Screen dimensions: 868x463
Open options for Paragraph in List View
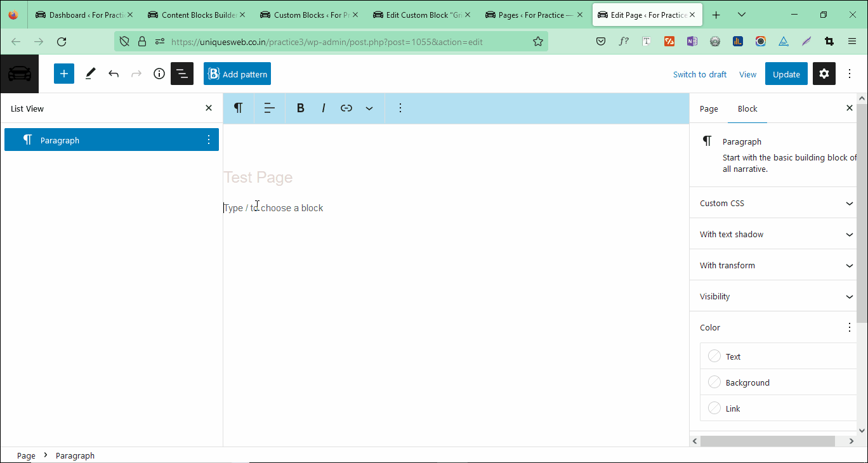coord(209,140)
